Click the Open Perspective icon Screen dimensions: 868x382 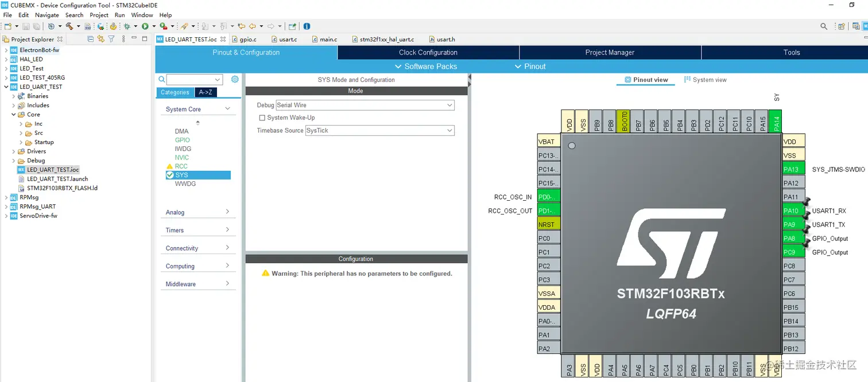pos(841,26)
